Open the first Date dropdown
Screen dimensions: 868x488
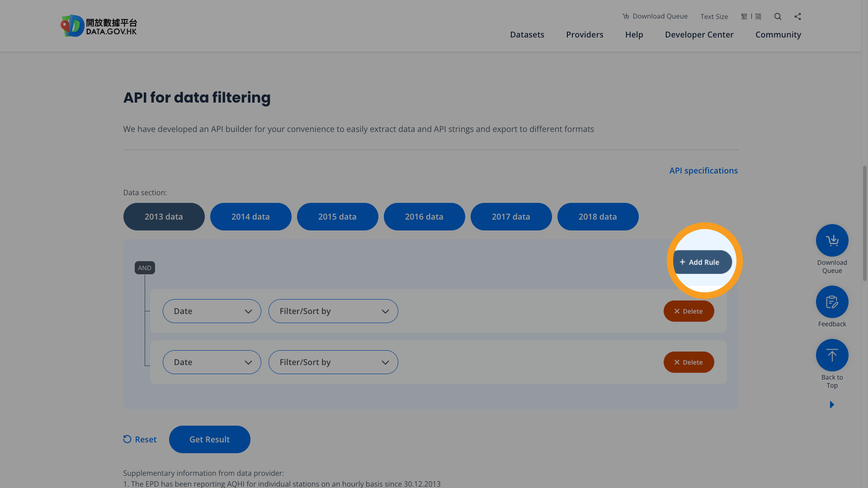212,311
